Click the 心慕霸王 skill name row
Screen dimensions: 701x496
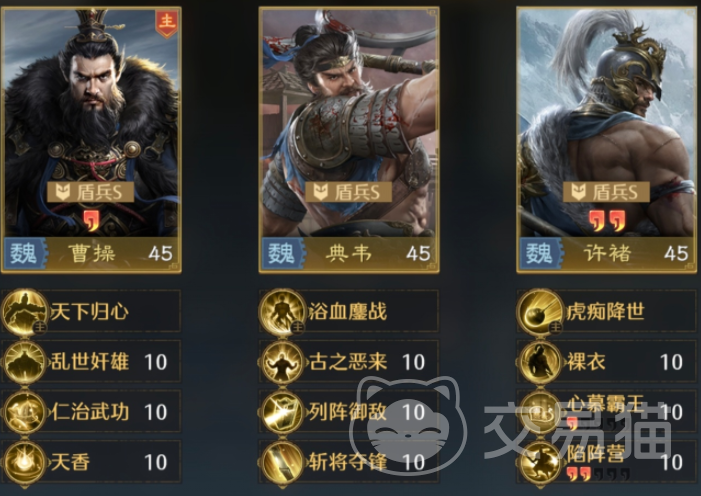click(606, 412)
